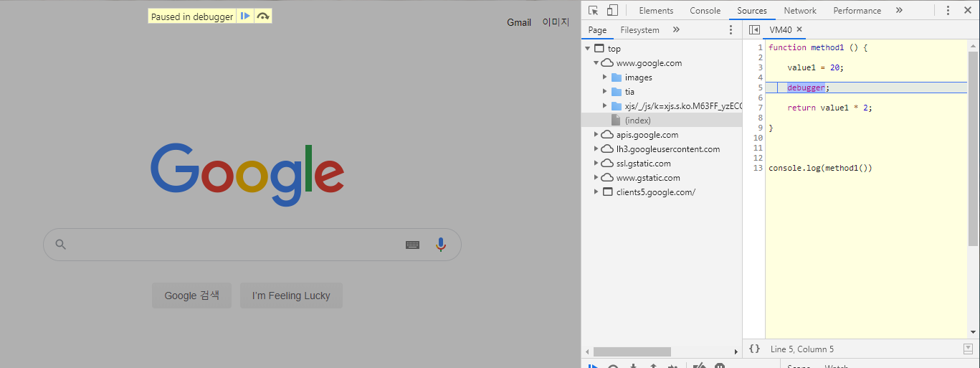The height and width of the screenshot is (368, 980).
Task: Click line number 13 in gutter
Action: [x=758, y=168]
